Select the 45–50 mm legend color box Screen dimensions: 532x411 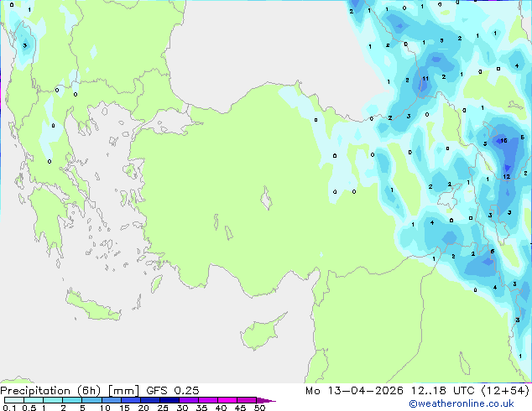pyautogui.click(x=247, y=400)
